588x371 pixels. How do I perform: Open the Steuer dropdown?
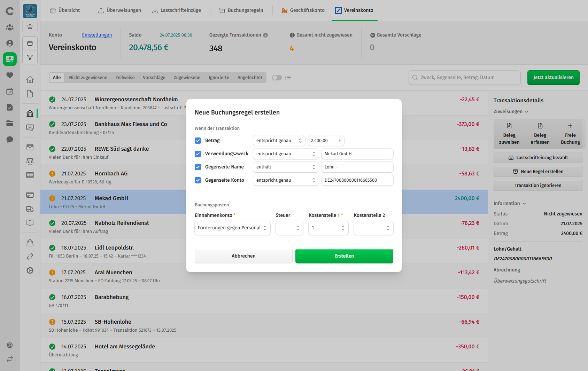click(x=289, y=228)
